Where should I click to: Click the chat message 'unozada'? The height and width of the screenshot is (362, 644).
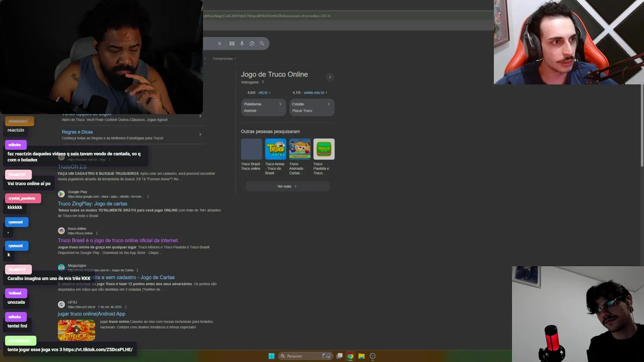pyautogui.click(x=16, y=302)
